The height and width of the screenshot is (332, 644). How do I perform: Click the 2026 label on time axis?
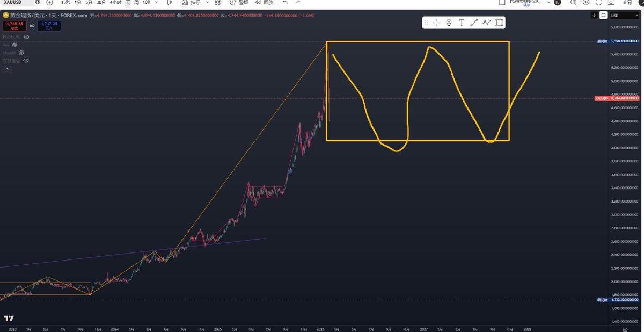(x=321, y=328)
